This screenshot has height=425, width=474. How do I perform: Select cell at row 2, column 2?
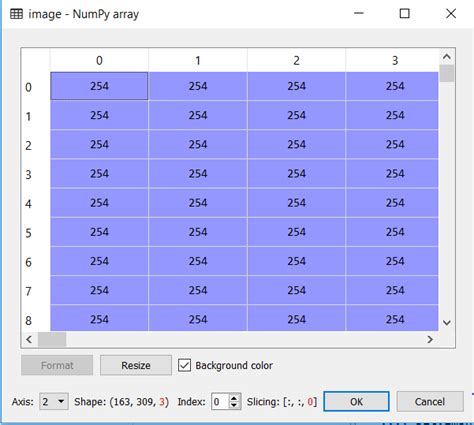point(297,144)
